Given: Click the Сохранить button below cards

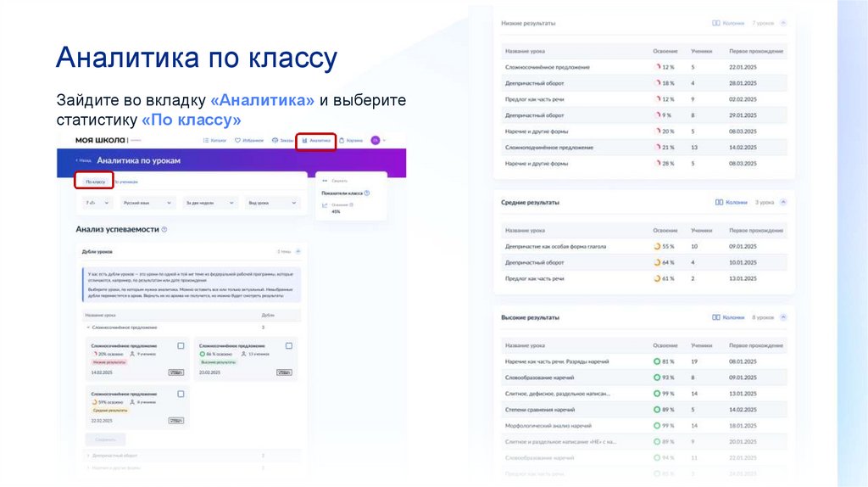Looking at the screenshot, I should pos(105,439).
